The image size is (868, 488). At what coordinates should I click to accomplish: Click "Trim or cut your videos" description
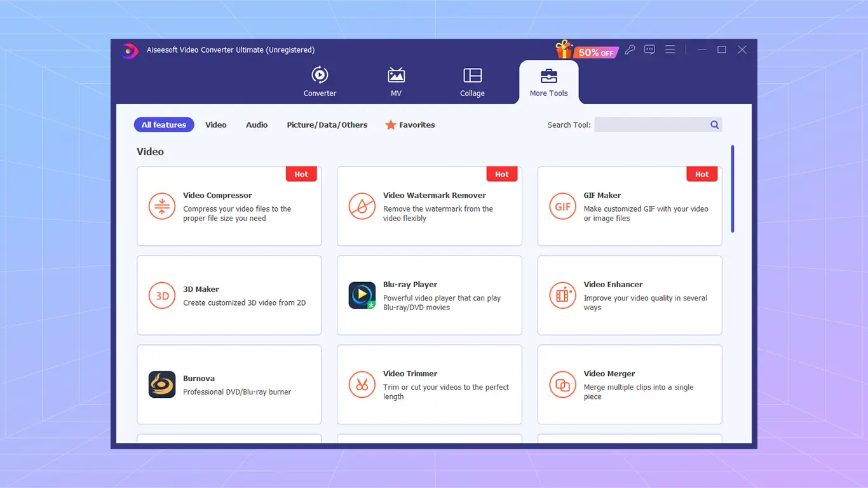click(446, 392)
